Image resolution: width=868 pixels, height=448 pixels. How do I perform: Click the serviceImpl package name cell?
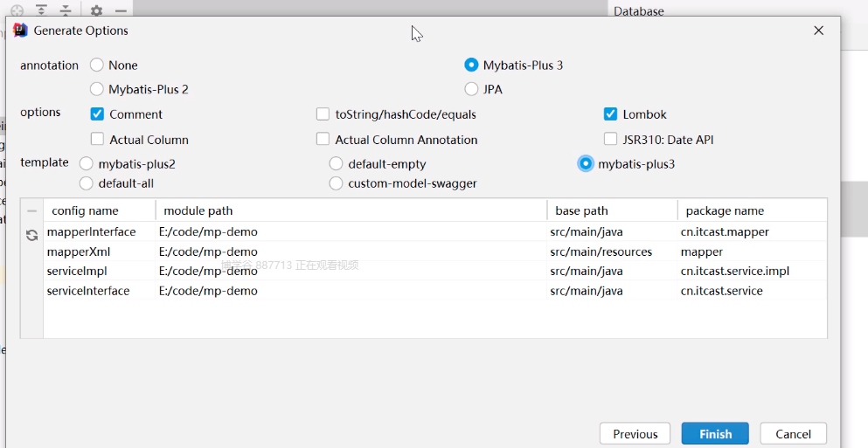tap(734, 271)
